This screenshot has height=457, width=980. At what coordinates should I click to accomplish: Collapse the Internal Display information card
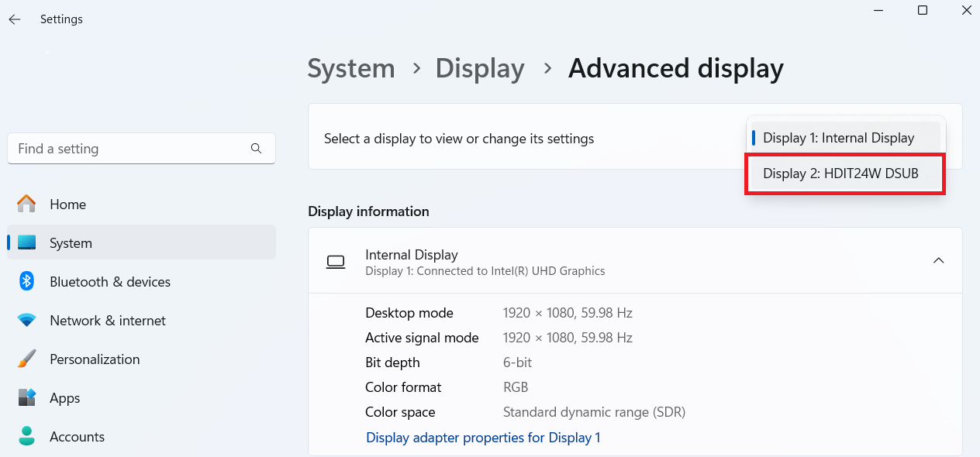[938, 260]
